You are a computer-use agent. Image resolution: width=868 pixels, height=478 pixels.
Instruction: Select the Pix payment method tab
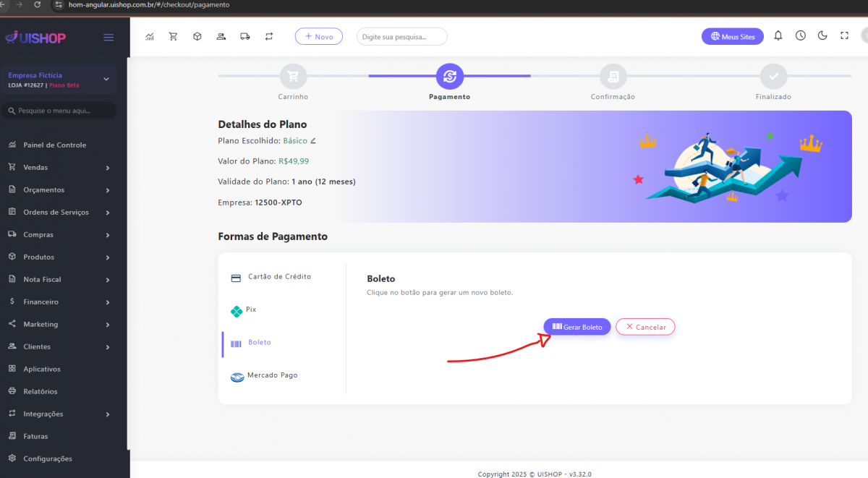coord(250,310)
